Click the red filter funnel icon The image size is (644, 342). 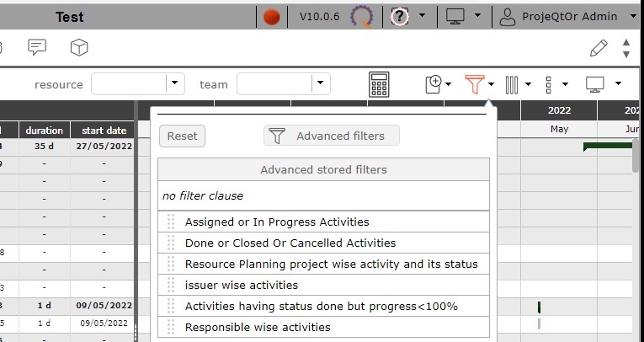coord(475,84)
